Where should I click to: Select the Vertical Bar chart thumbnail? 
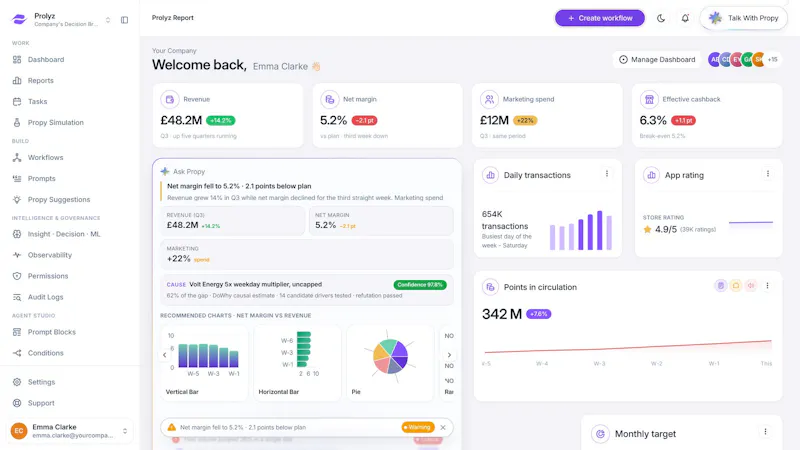[x=204, y=363]
